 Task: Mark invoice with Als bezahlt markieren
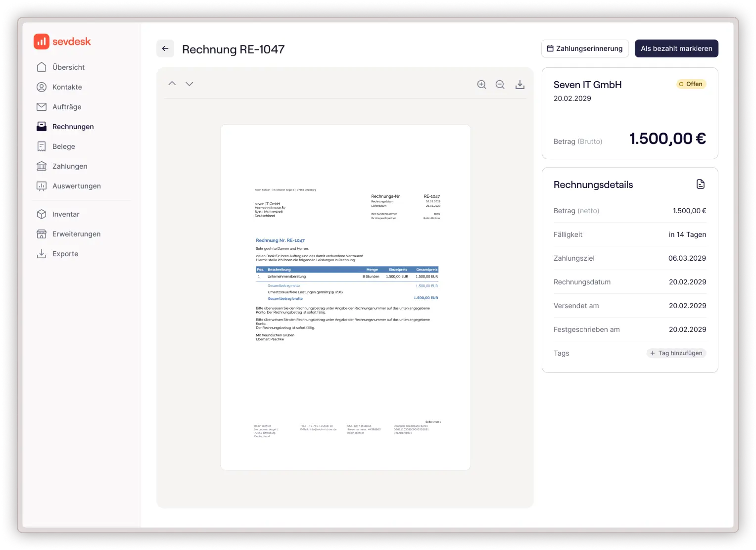(x=676, y=48)
